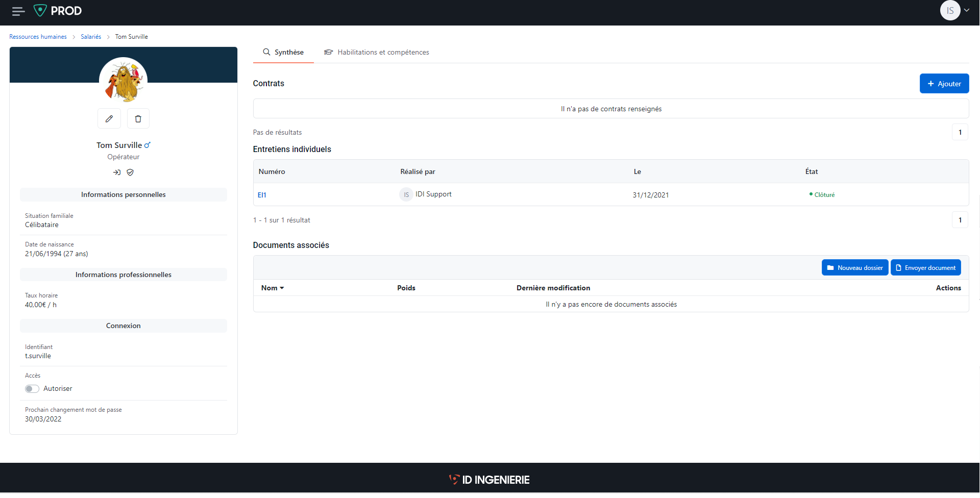Open the hamburger navigation menu
Screen dimensions: 980x498
coord(17,11)
